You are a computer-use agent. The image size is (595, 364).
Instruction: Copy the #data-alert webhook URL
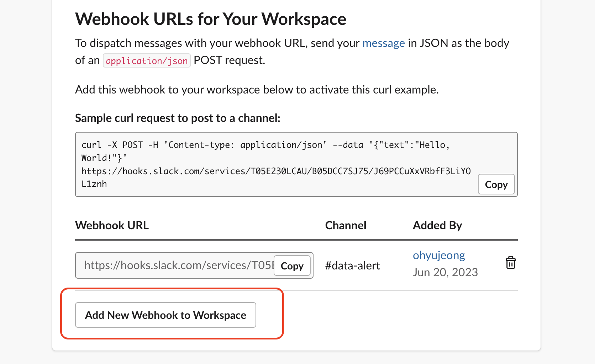tap(292, 266)
